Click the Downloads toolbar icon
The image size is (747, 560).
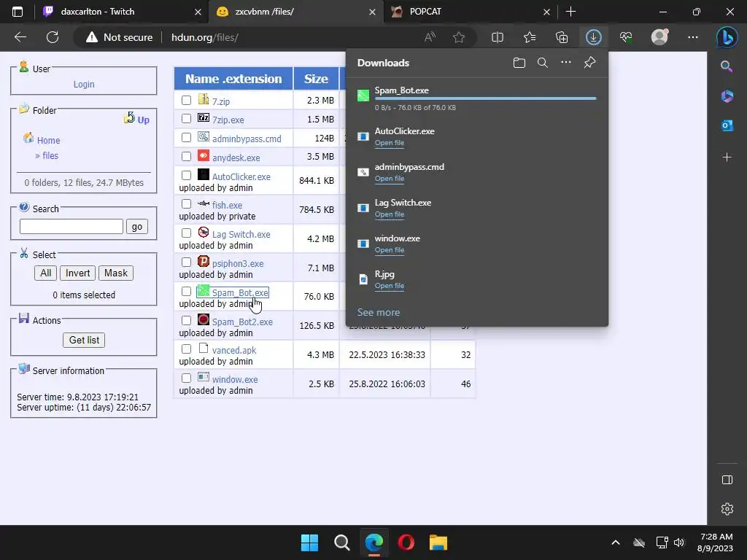click(x=594, y=37)
